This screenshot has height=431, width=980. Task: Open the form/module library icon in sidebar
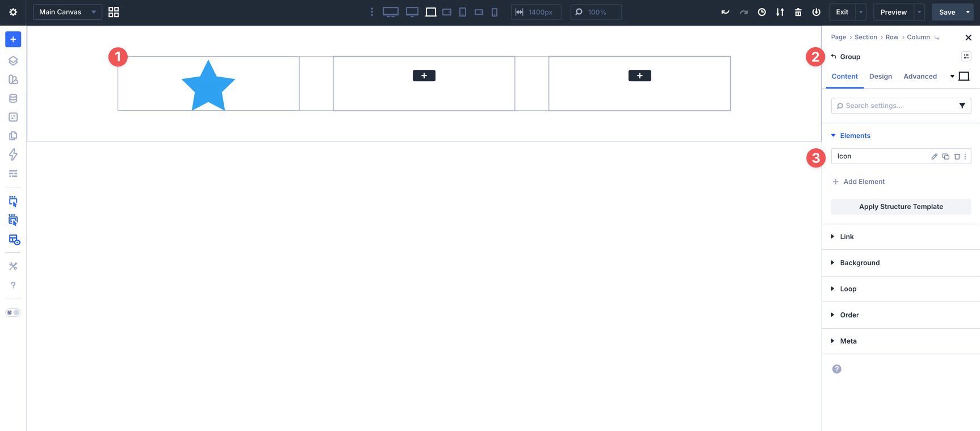coord(13,117)
